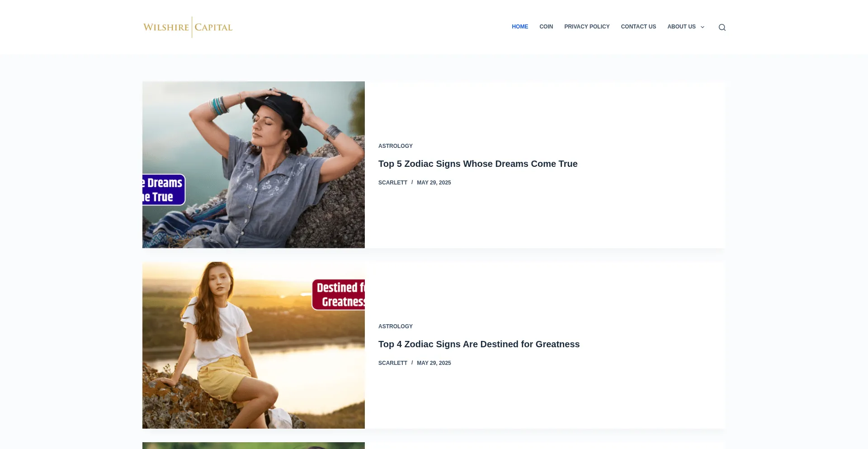
Task: Click Astrology category above Dreams Come True article
Action: pyautogui.click(x=395, y=146)
